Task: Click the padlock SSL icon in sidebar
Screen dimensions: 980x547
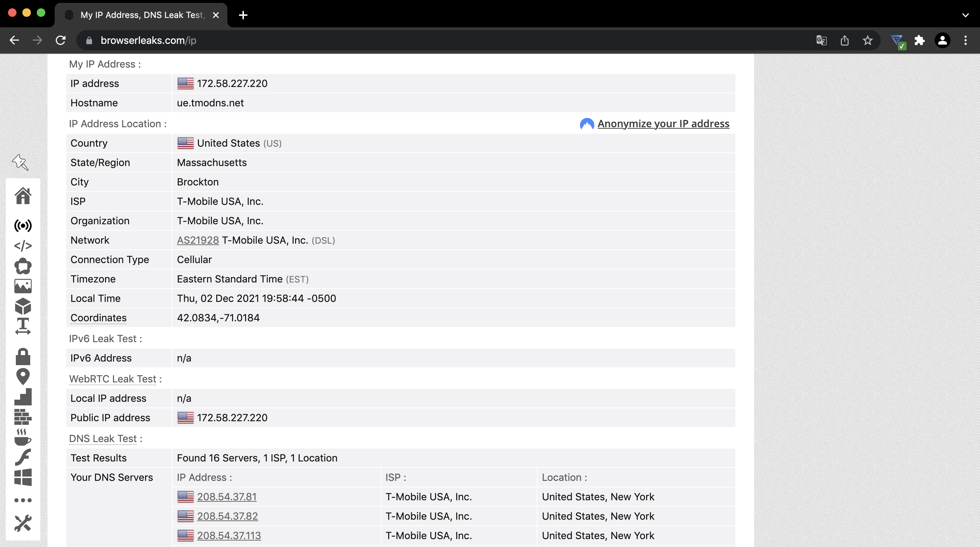Action: point(23,357)
